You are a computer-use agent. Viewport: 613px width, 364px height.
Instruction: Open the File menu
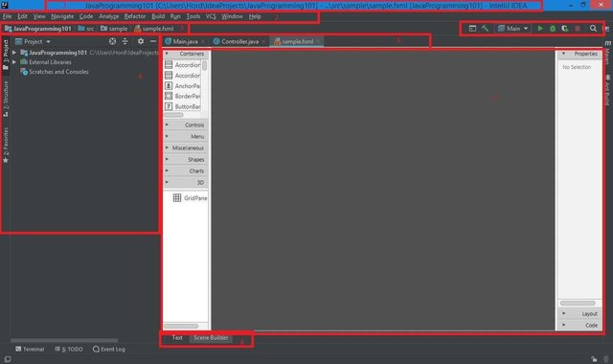pyautogui.click(x=7, y=16)
